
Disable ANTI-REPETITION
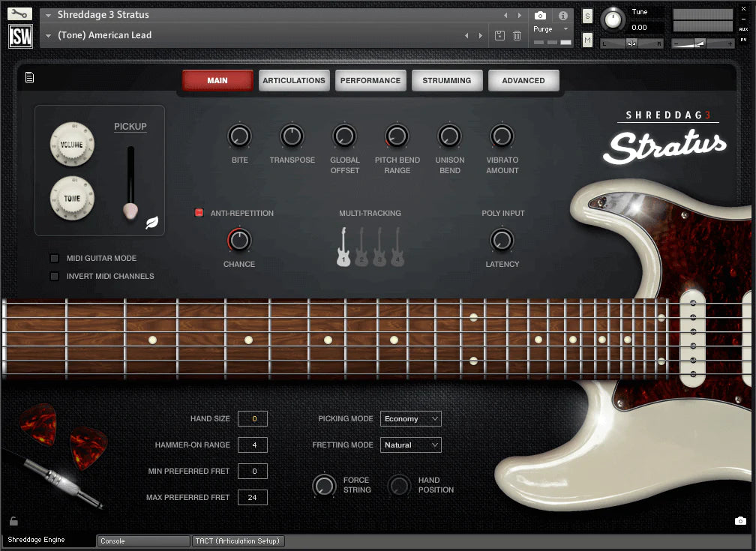199,213
